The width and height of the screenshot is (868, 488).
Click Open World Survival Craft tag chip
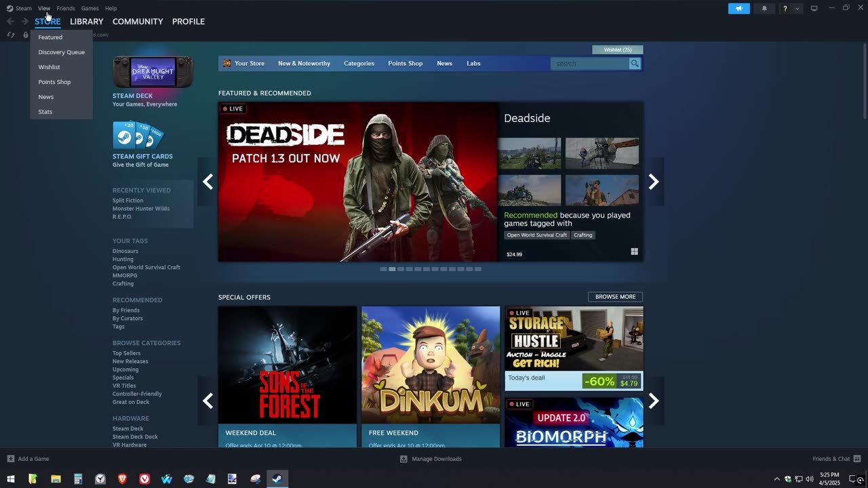point(536,235)
